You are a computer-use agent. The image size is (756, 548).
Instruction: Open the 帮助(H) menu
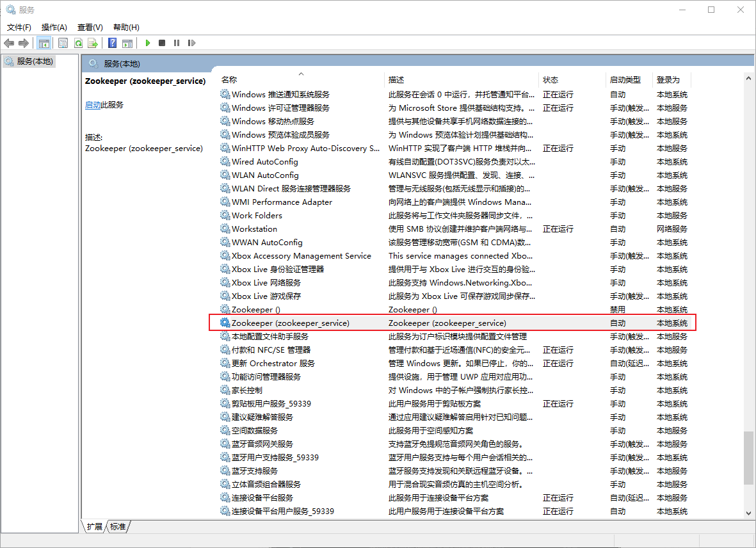coord(126,28)
